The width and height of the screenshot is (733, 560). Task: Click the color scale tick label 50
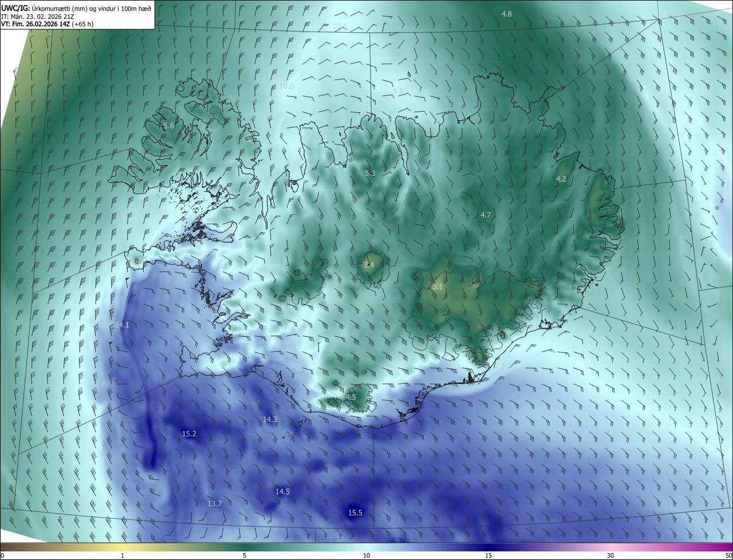click(728, 555)
